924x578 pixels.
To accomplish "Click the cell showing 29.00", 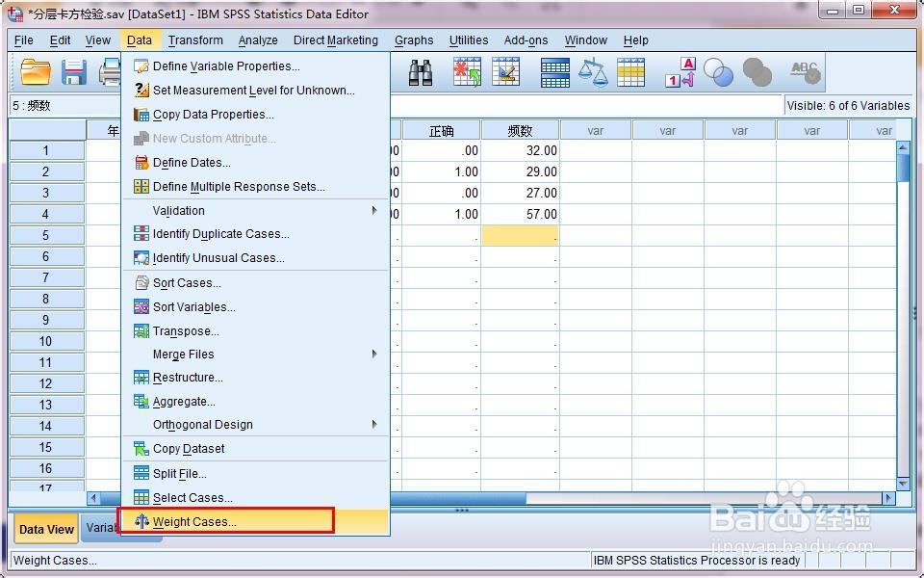I will 521,172.
